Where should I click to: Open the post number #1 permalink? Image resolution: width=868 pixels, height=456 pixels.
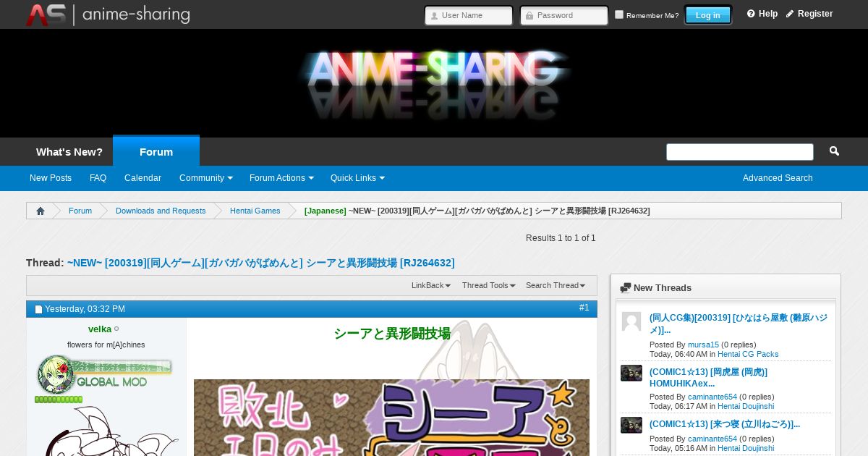pos(584,308)
